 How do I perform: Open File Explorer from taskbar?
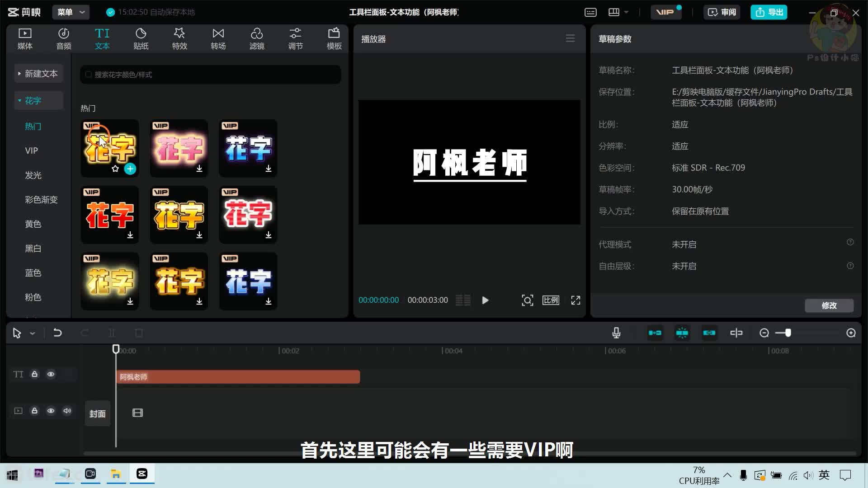click(x=116, y=474)
